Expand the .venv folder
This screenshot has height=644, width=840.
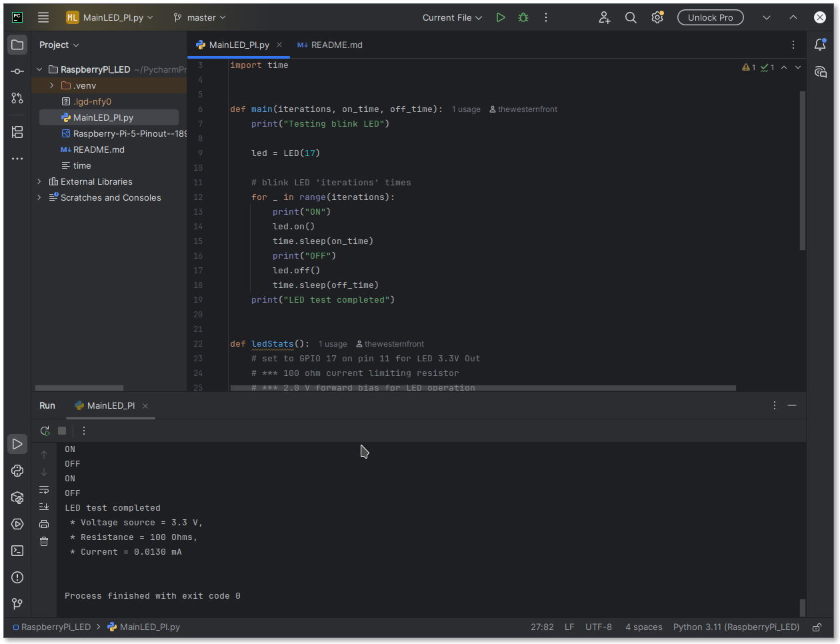coord(52,85)
